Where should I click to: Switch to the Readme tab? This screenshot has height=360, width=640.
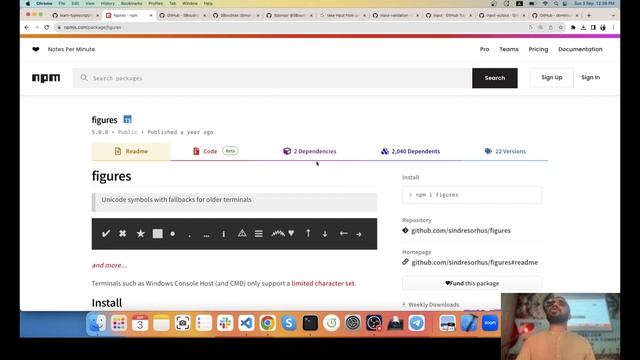[x=131, y=151]
